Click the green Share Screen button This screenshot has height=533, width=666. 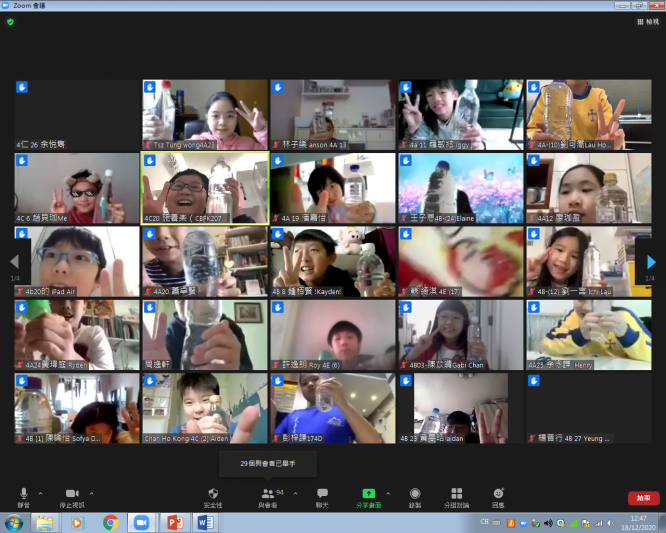pos(368,496)
